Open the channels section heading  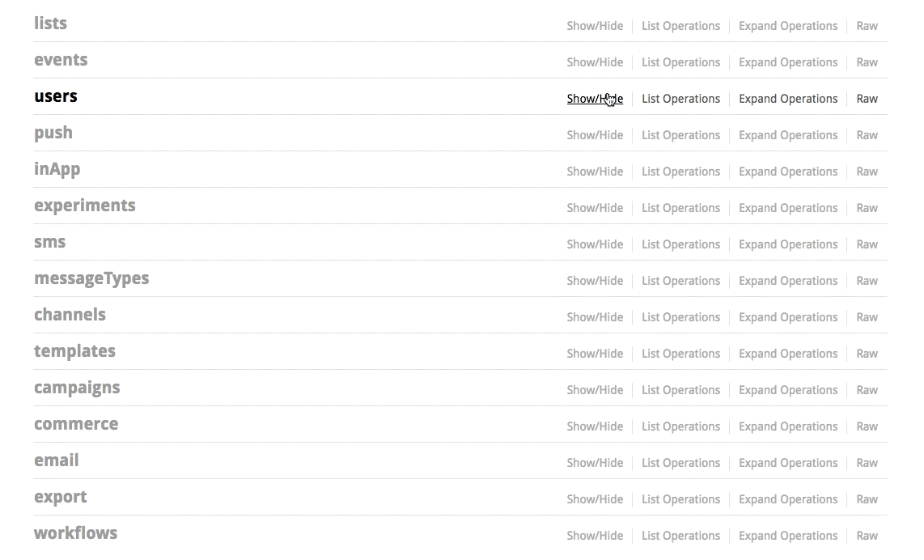pos(70,315)
